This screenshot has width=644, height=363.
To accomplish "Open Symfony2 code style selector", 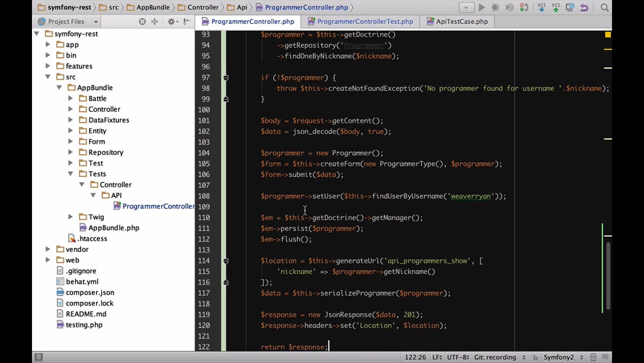I will point(564,357).
